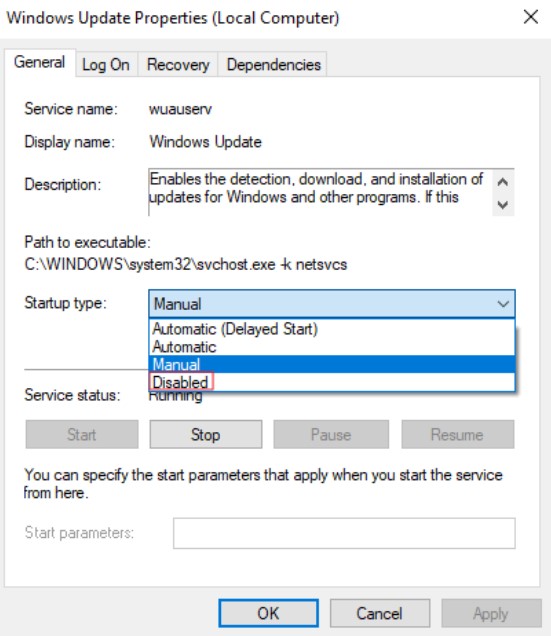The image size is (551, 636).
Task: Stop the Windows Update service
Action: point(206,434)
